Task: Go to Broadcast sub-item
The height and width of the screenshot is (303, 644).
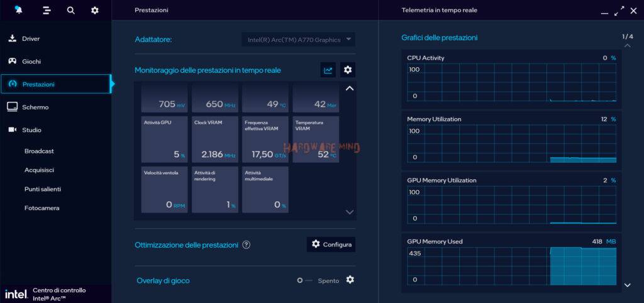Action: tap(39, 151)
